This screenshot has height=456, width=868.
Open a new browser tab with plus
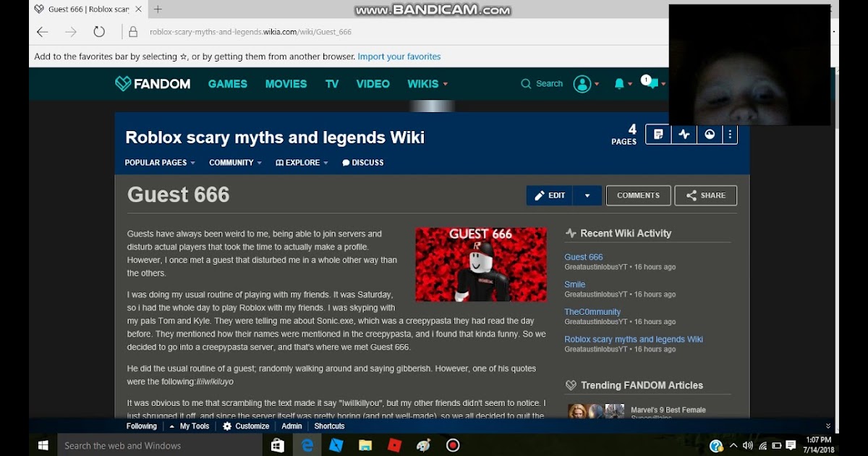coord(158,9)
